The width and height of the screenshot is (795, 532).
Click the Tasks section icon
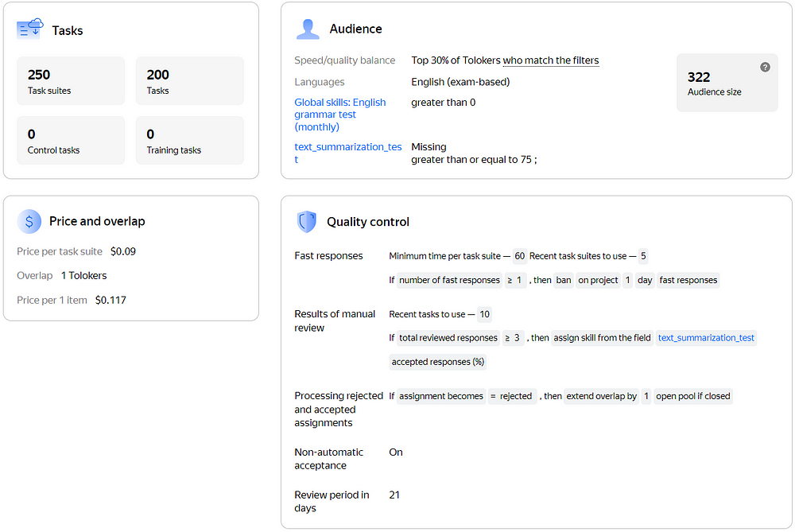(x=29, y=29)
